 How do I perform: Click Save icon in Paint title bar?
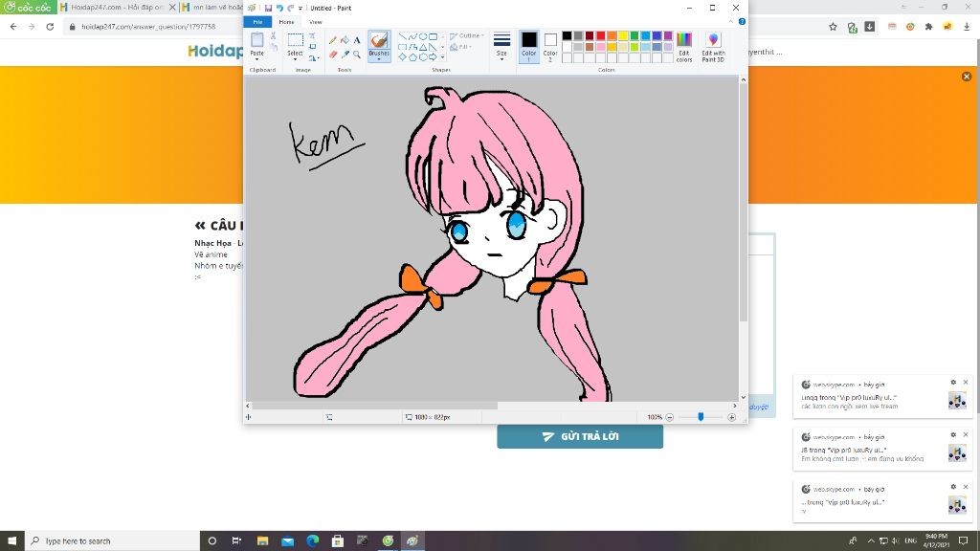[268, 8]
